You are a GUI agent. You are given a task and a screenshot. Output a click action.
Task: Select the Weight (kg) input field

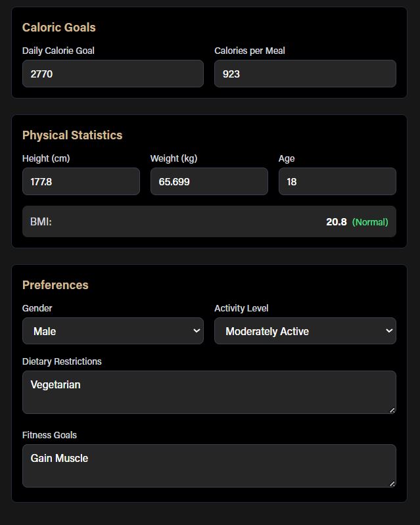(x=209, y=181)
